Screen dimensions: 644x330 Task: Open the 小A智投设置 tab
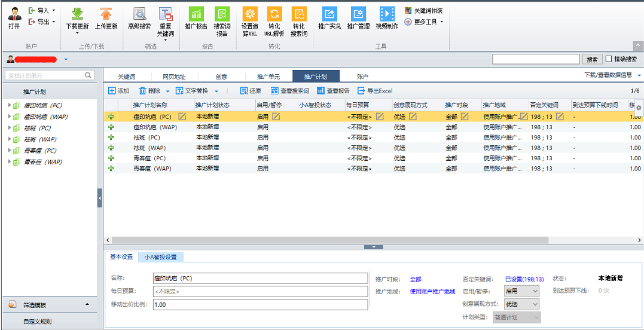click(161, 257)
